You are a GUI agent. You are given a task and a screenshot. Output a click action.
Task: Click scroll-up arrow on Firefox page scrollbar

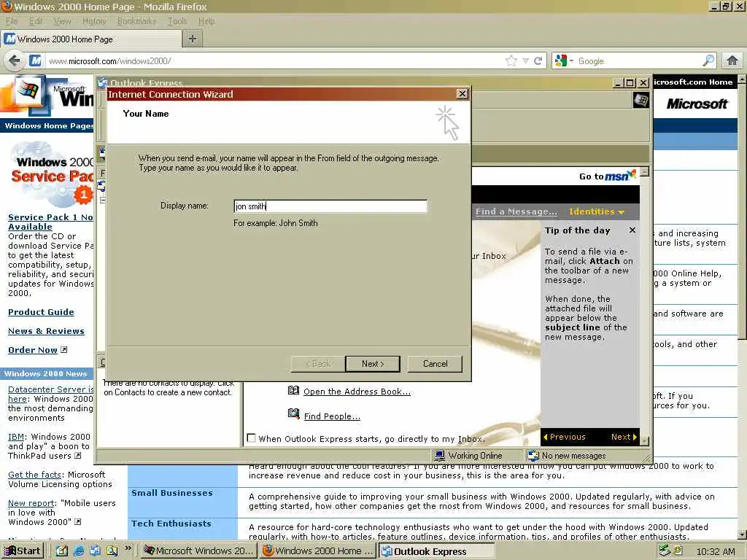(x=742, y=79)
